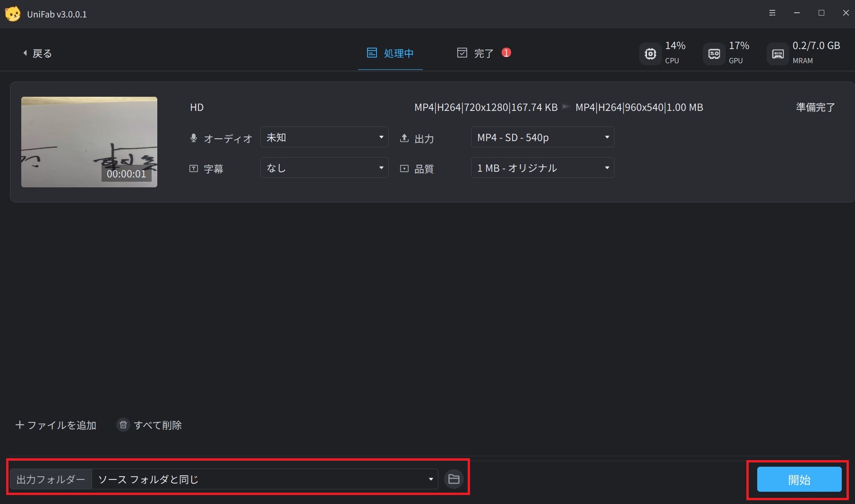Viewport: 855px width, 504px height.
Task: Click the UniFab cat logo icon
Action: (13, 14)
